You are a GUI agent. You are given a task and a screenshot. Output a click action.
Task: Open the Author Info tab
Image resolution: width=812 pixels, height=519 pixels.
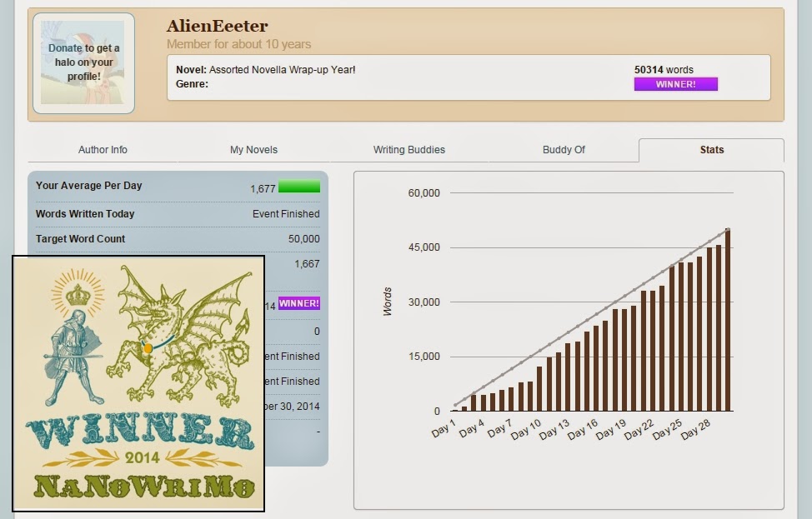tap(103, 150)
